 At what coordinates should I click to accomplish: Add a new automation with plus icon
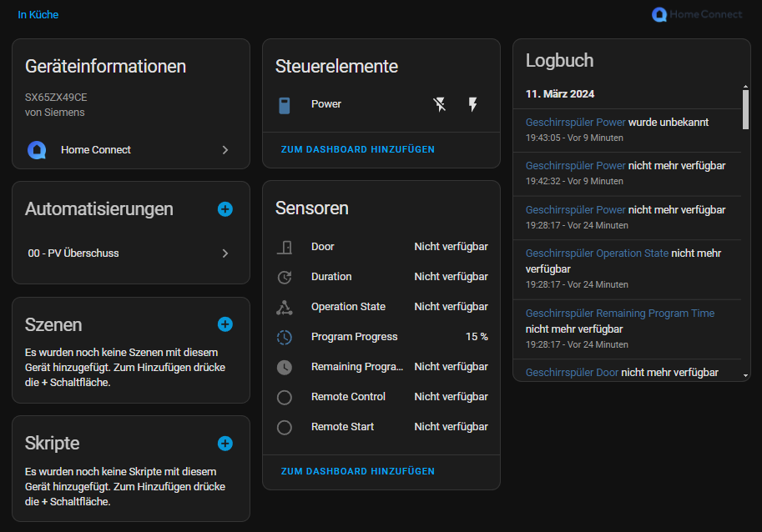click(x=225, y=209)
